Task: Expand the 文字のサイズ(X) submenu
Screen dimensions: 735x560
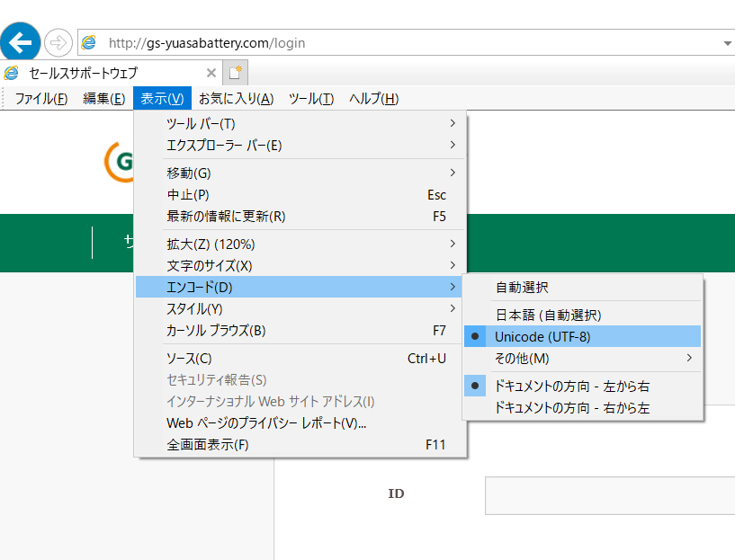Action: (x=300, y=266)
